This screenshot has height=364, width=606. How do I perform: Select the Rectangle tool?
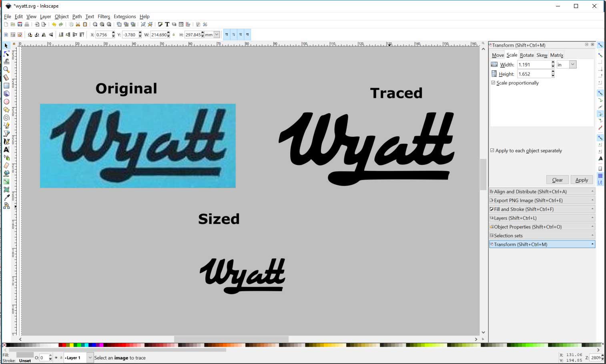click(x=6, y=86)
